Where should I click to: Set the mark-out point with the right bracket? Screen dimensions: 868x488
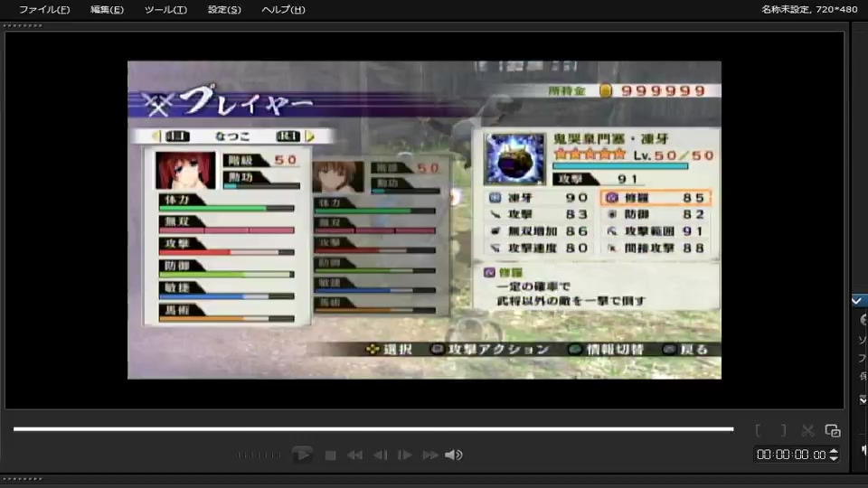(784, 430)
